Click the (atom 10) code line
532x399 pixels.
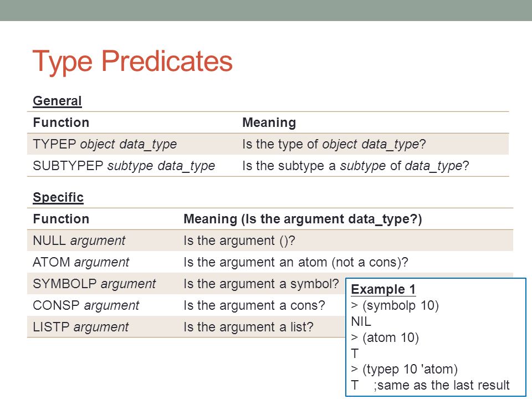click(385, 337)
